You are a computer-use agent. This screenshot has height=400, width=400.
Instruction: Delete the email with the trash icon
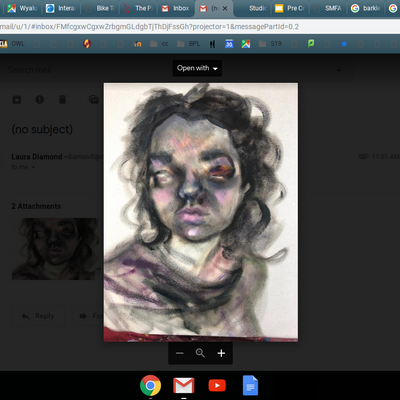[x=62, y=99]
